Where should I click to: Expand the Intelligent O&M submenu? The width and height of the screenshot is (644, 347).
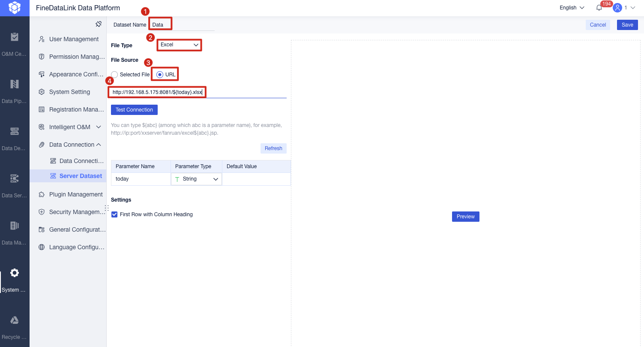click(x=99, y=127)
